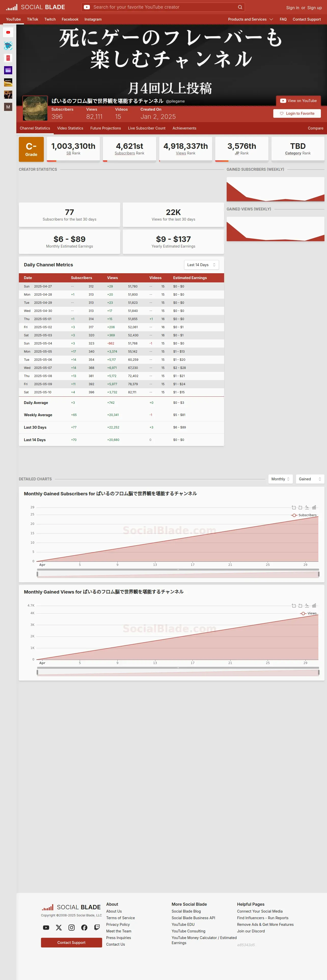The width and height of the screenshot is (327, 980).
Task: Open the Sony channel icon in sidebar
Action: pyautogui.click(x=8, y=82)
